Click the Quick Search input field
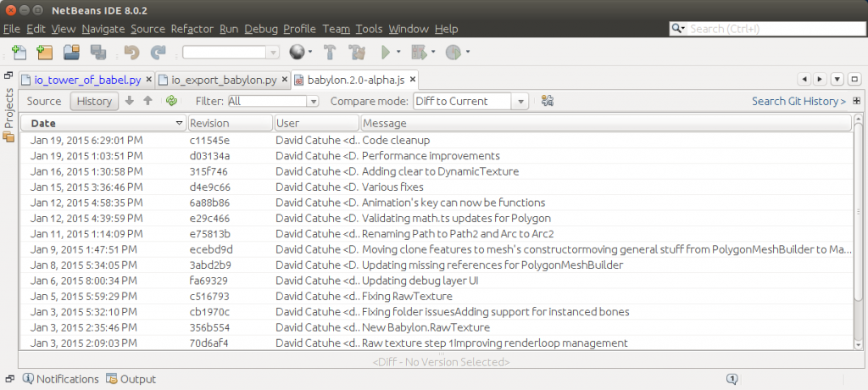 (x=776, y=29)
